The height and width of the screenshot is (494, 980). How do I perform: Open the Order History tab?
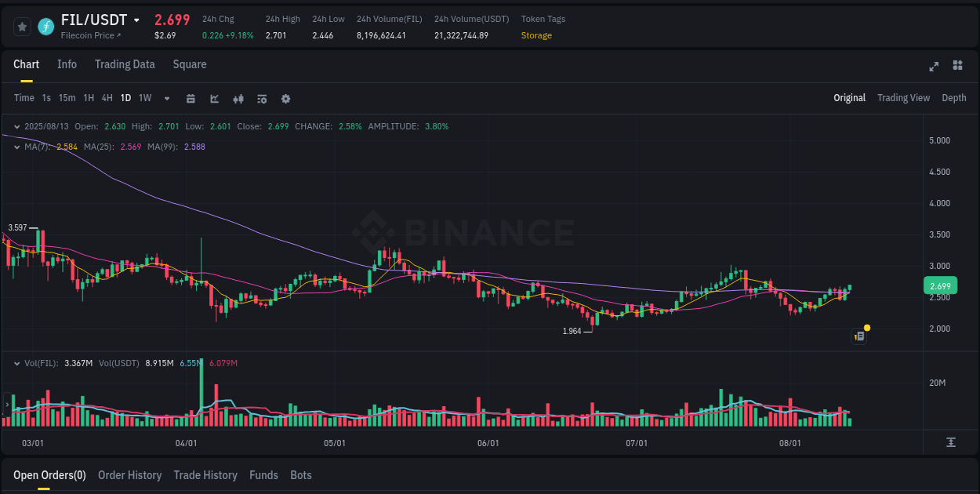pyautogui.click(x=129, y=475)
